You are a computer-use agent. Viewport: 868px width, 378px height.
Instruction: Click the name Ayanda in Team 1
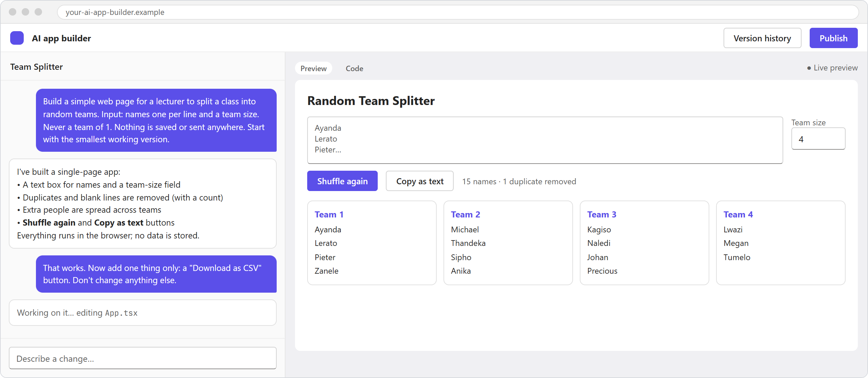click(x=328, y=230)
